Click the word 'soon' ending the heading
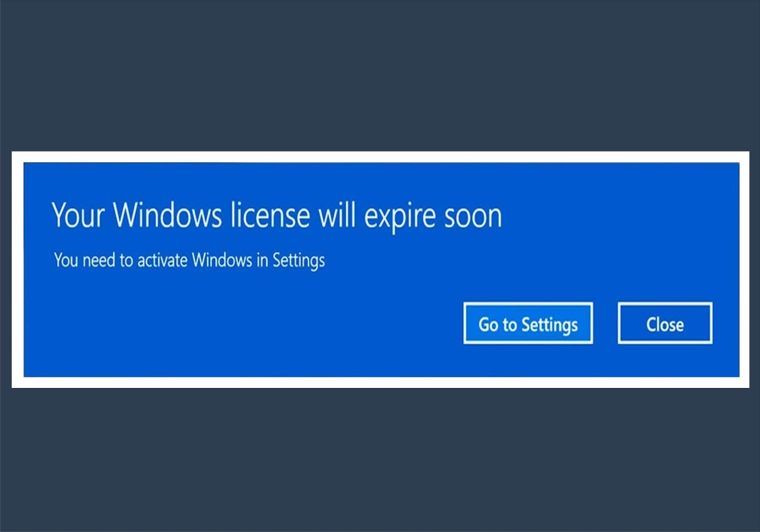Image resolution: width=760 pixels, height=532 pixels. click(x=473, y=217)
